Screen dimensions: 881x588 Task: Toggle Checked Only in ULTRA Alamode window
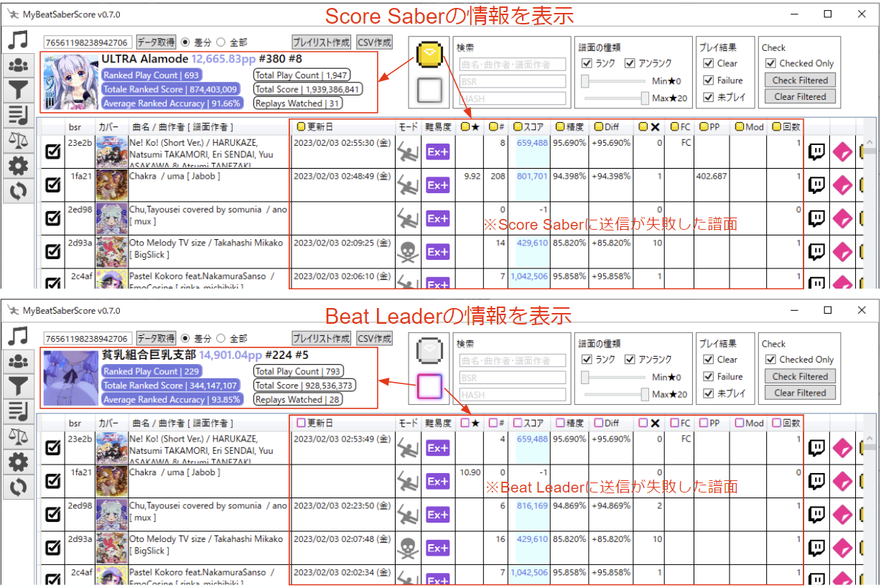tap(771, 63)
